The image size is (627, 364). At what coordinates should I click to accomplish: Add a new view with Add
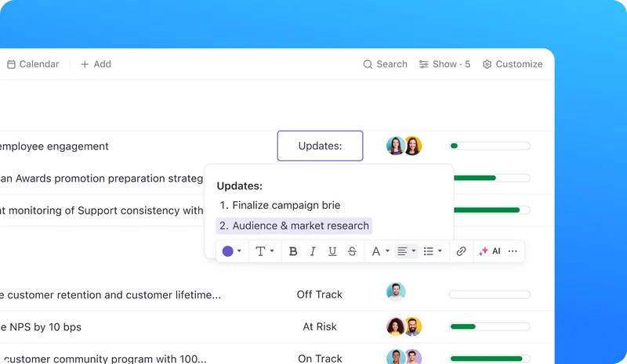[x=96, y=64]
